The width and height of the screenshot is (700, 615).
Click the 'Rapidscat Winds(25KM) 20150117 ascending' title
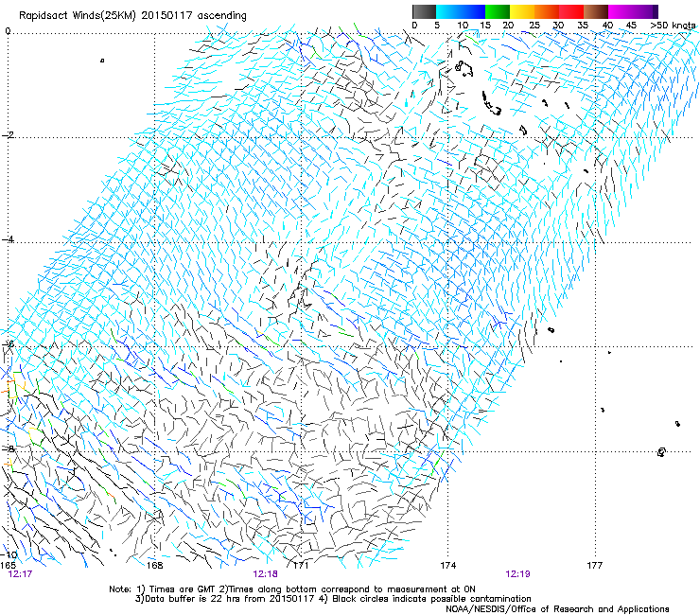point(132,16)
